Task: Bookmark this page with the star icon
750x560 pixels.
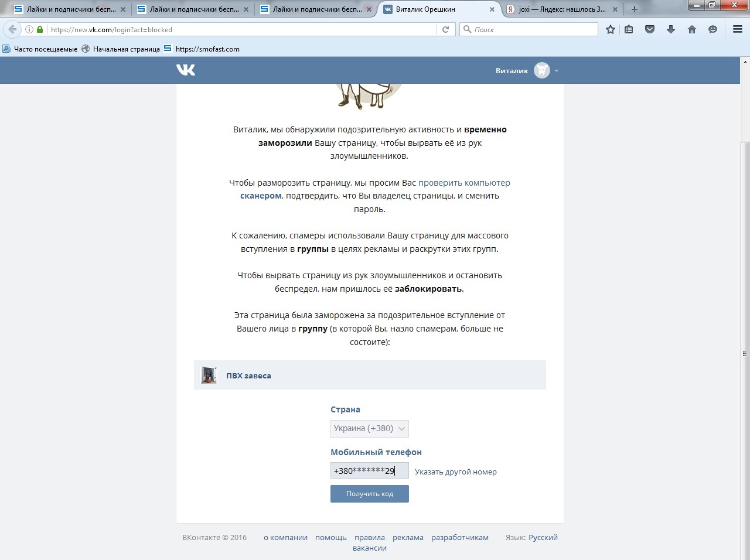Action: point(611,29)
